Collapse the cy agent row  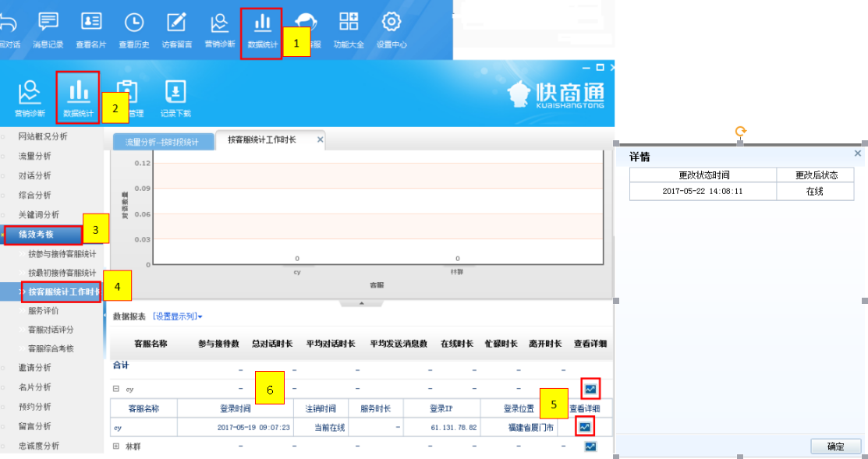(x=116, y=388)
